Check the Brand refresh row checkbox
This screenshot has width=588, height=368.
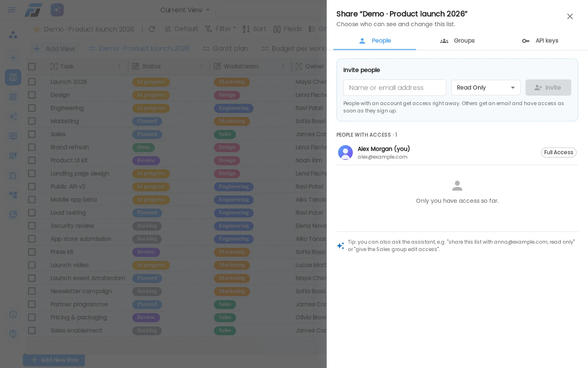pyautogui.click(x=32, y=147)
